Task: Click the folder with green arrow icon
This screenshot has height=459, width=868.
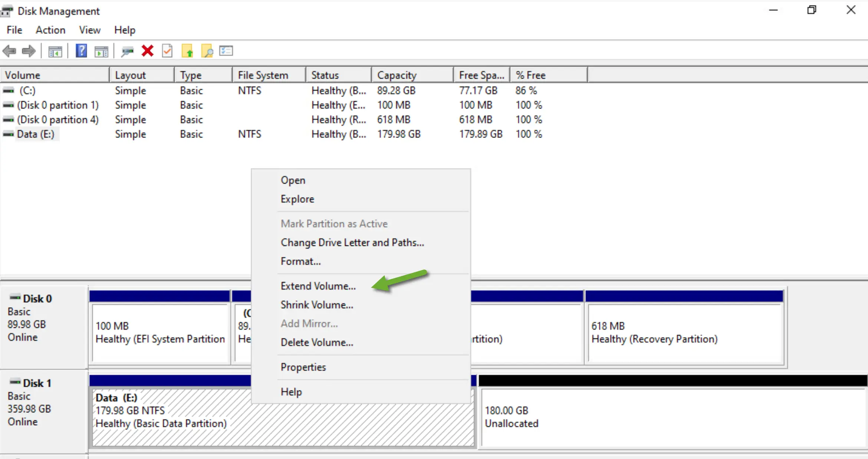Action: pyautogui.click(x=187, y=51)
